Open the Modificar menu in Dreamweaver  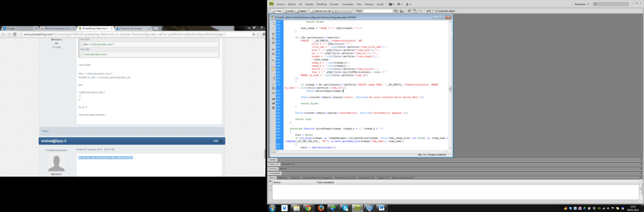click(x=321, y=4)
